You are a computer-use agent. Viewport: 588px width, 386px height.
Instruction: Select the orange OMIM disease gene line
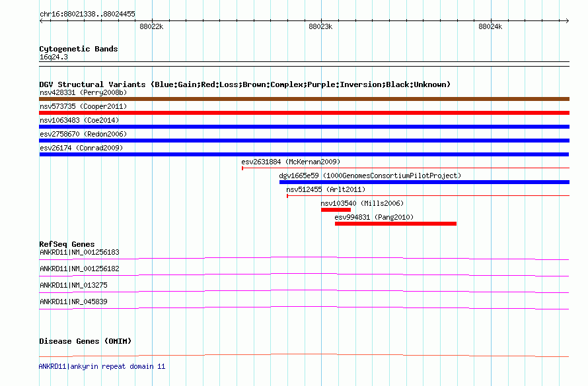pos(304,355)
